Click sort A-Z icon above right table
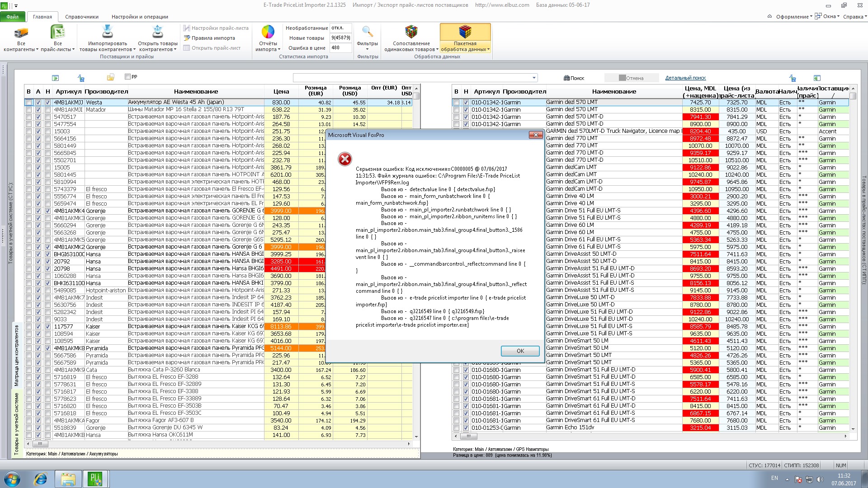The image size is (868, 488). tap(793, 78)
